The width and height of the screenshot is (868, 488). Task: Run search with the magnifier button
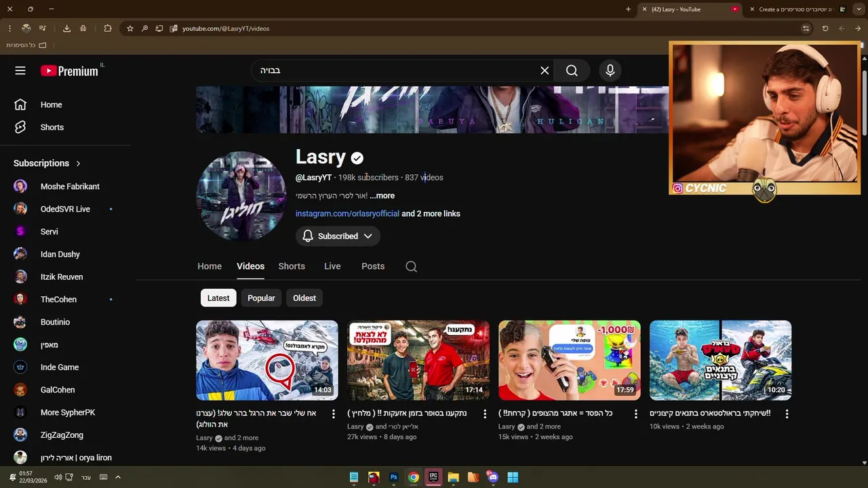coord(572,70)
